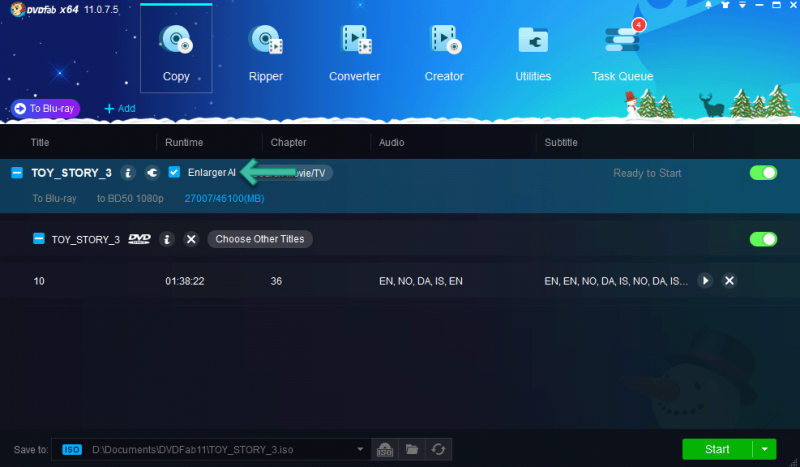Click the Add source button

[x=120, y=108]
